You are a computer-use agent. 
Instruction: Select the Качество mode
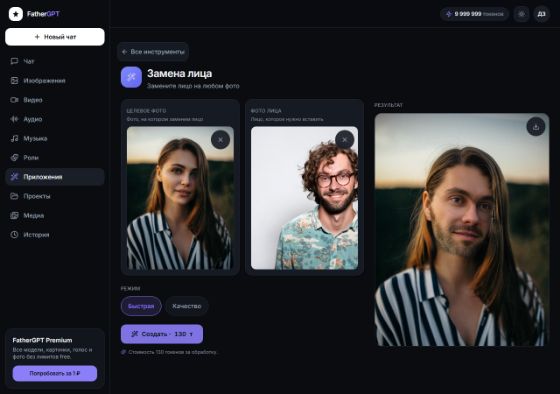[186, 306]
